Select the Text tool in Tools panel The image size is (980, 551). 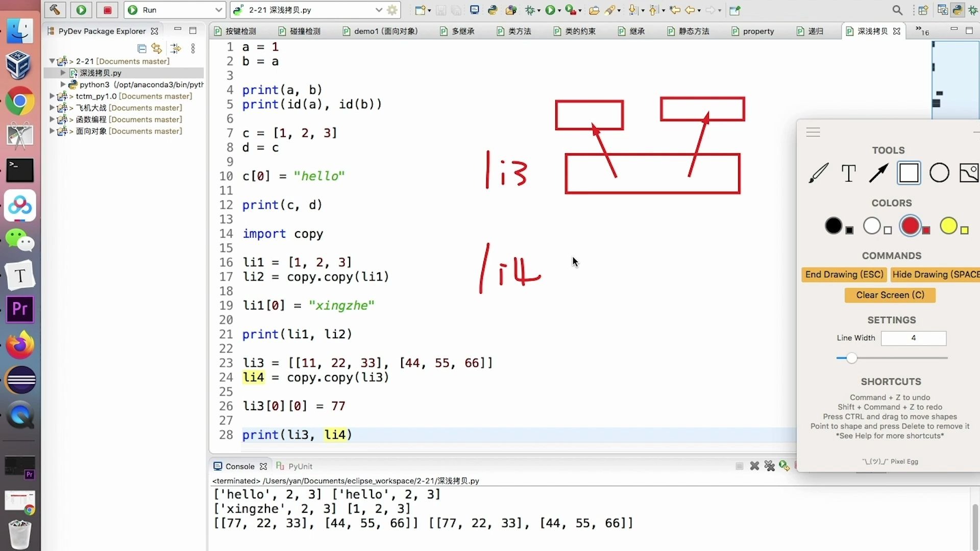point(848,173)
